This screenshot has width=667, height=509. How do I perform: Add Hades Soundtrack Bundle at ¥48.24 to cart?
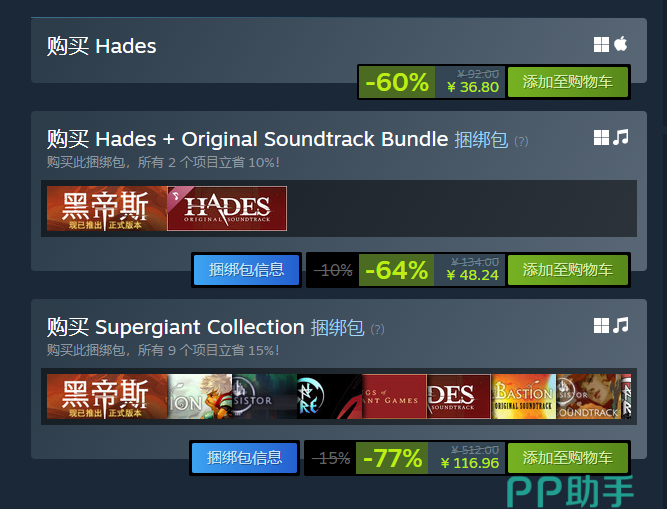pos(567,270)
